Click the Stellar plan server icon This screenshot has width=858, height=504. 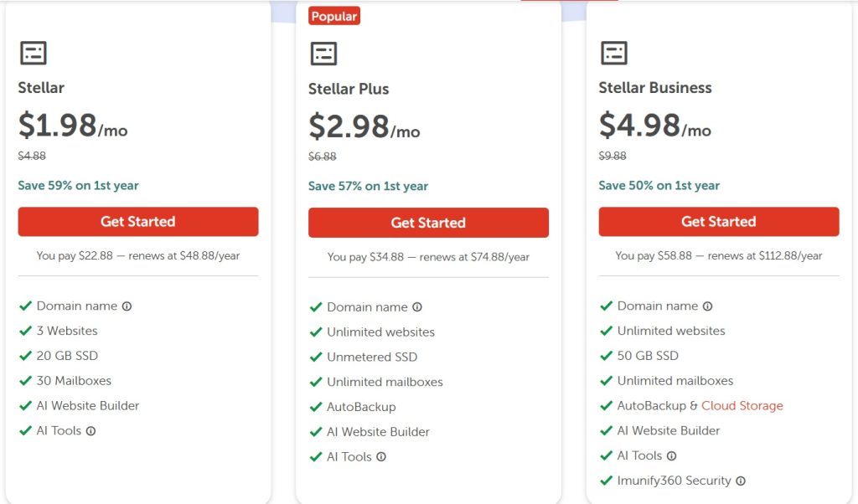(x=34, y=53)
